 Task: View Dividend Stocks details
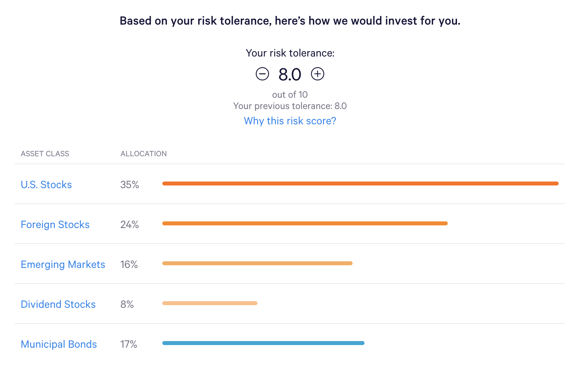tap(58, 304)
